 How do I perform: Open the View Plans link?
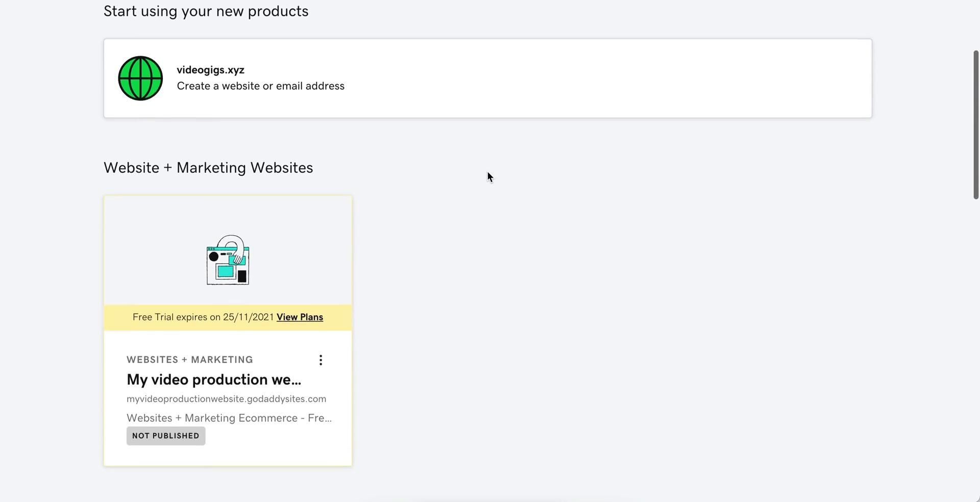[x=300, y=317]
